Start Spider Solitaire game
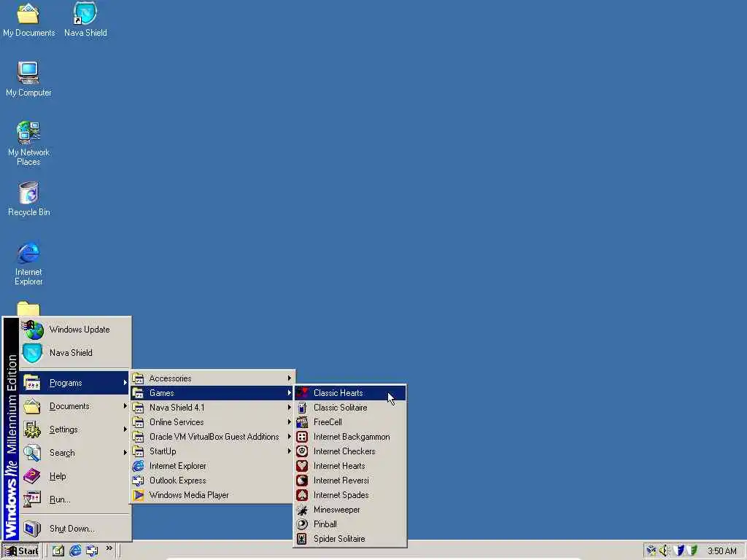747x560 pixels. coord(350,539)
